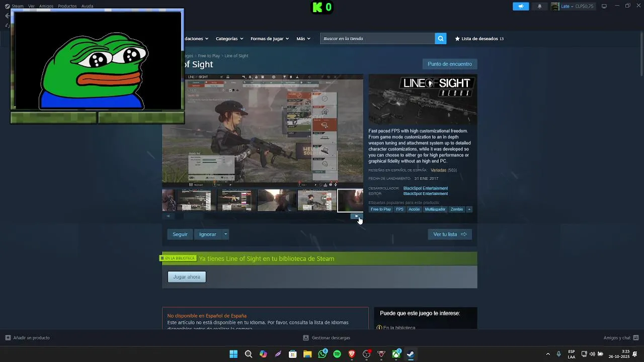Open File Explorer from the taskbar
Image resolution: width=644 pixels, height=362 pixels.
(x=307, y=354)
